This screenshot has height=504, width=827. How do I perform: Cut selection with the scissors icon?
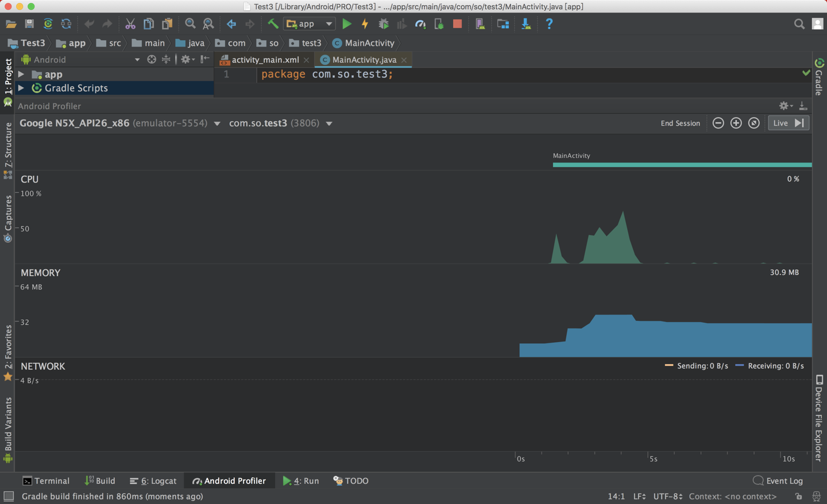(x=130, y=24)
